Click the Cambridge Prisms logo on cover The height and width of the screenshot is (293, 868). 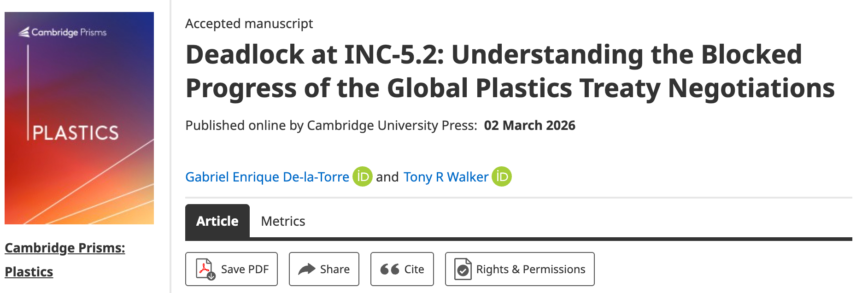pos(63,32)
